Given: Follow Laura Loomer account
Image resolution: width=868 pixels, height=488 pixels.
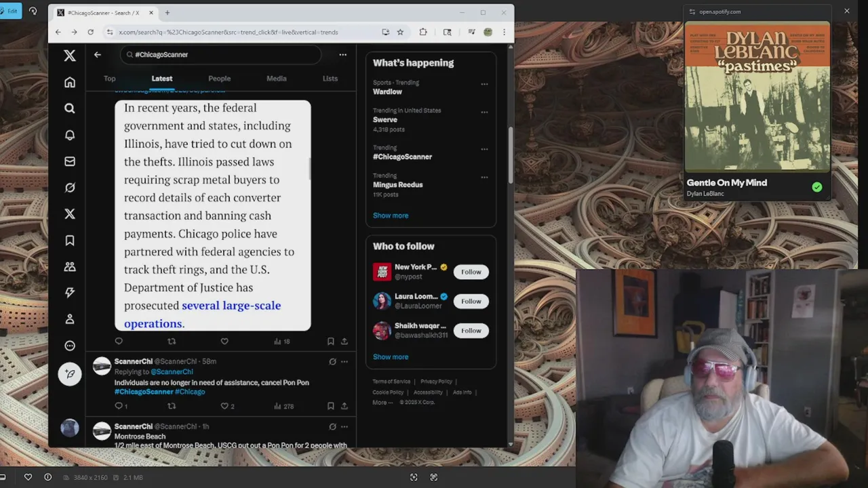Looking at the screenshot, I should (471, 301).
